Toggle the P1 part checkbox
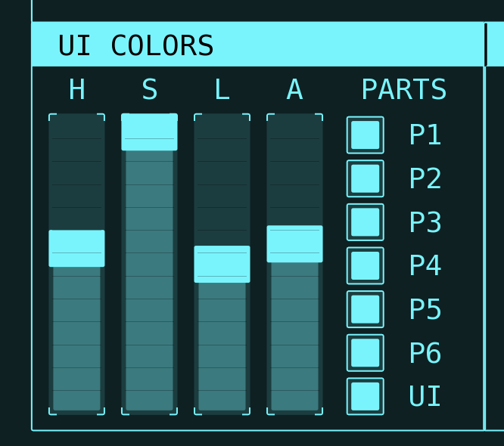 coord(366,135)
